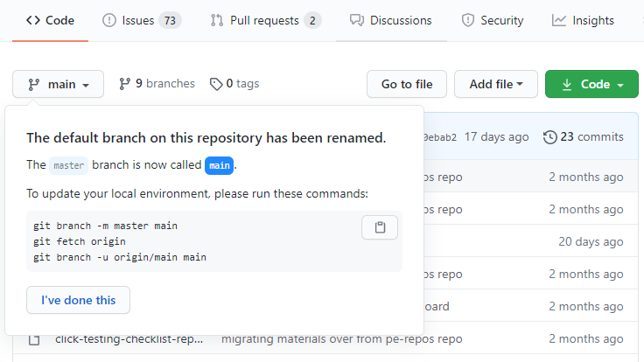Click the tag icon beside 0 tags
This screenshot has width=644, height=362.
click(216, 84)
